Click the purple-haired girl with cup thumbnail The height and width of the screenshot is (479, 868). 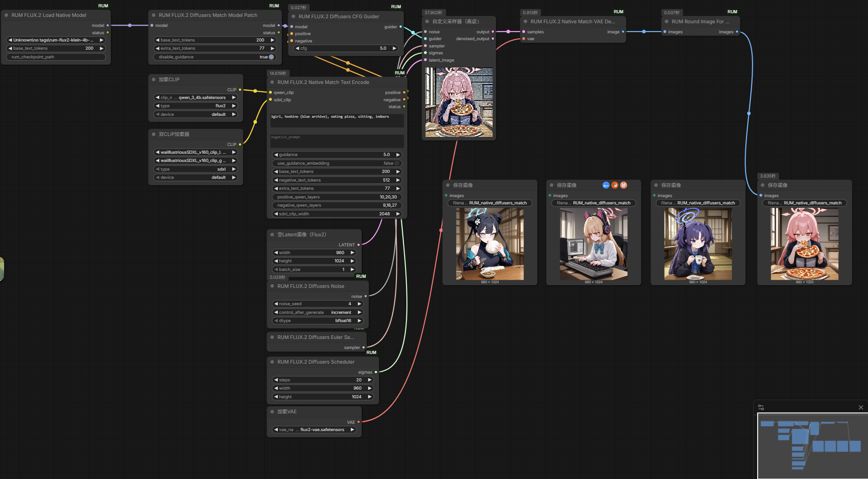(x=698, y=244)
